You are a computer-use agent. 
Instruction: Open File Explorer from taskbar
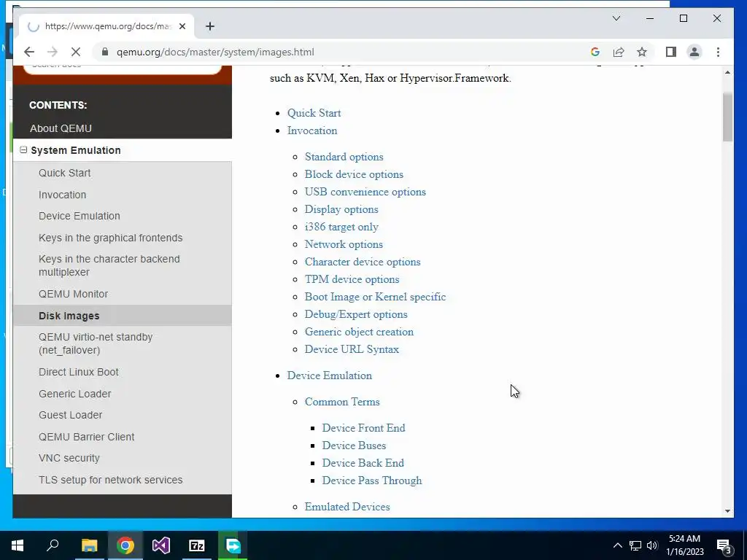click(x=89, y=545)
